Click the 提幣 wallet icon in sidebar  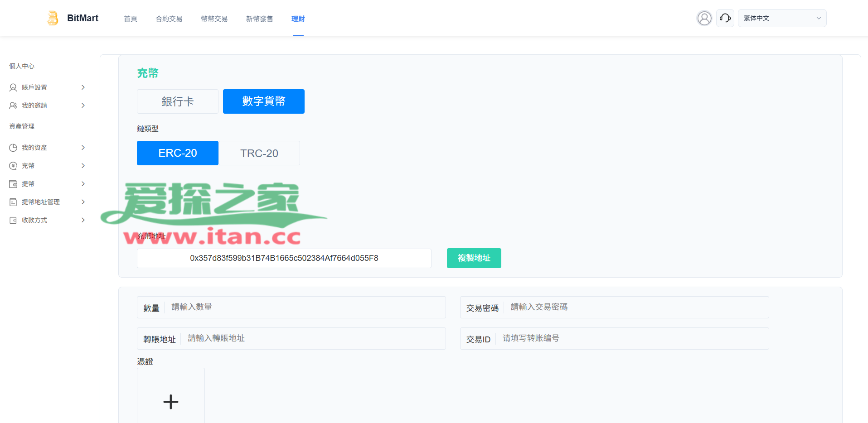[13, 184]
